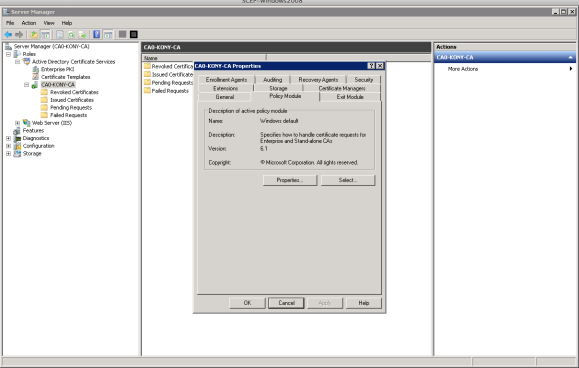579x368 pixels.
Task: Click the Certificate Templates tree icon
Action: coord(35,77)
